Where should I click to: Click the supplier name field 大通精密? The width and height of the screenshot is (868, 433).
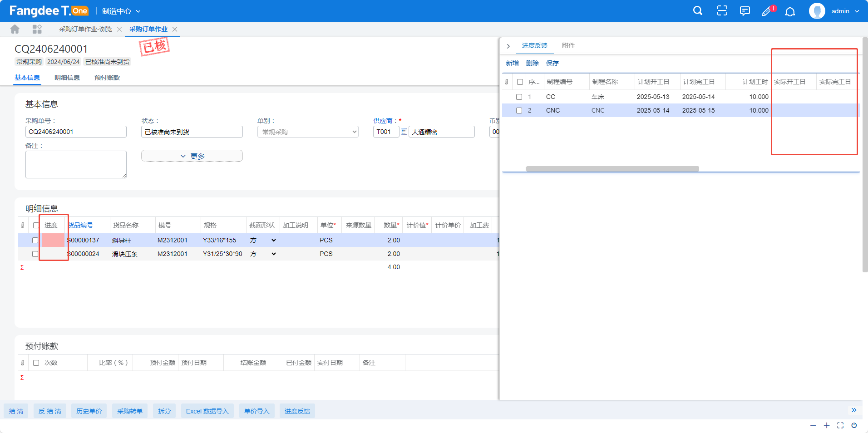point(442,132)
